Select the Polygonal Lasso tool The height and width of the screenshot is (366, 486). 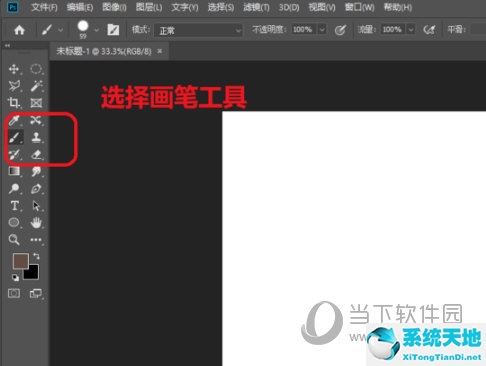coord(14,86)
